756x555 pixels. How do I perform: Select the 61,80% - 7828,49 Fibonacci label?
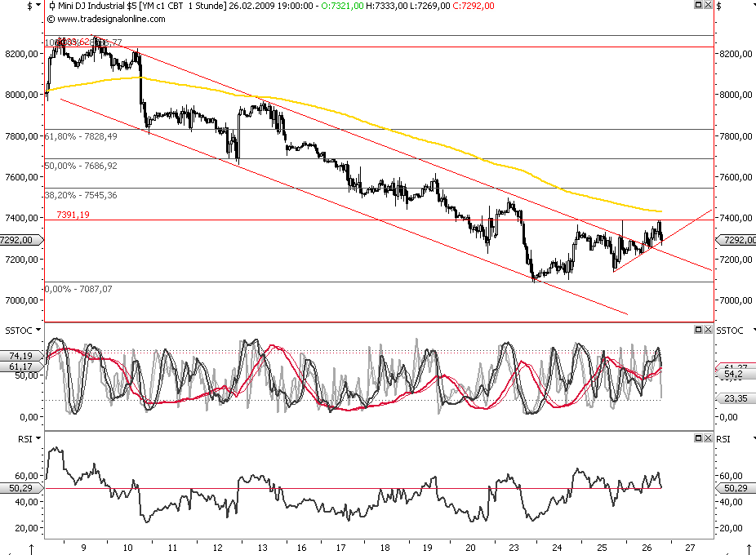[x=81, y=136]
